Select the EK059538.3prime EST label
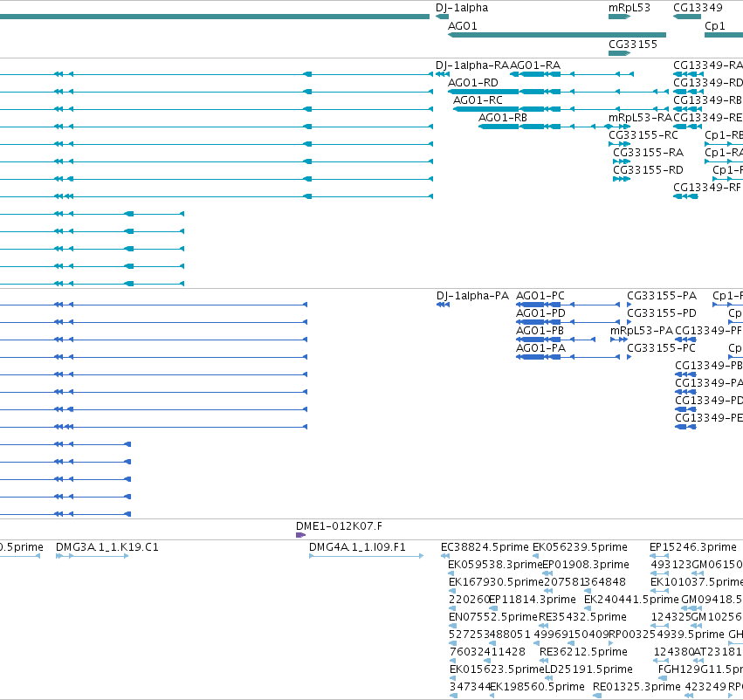743x700 pixels. pyautogui.click(x=495, y=565)
